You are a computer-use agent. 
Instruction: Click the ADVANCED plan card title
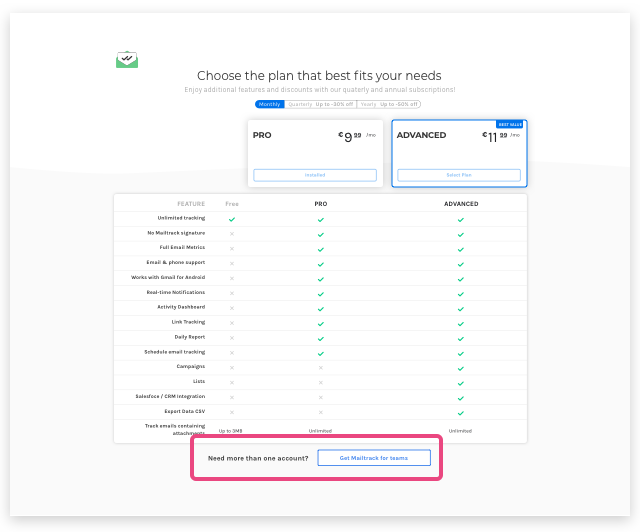[x=421, y=135]
